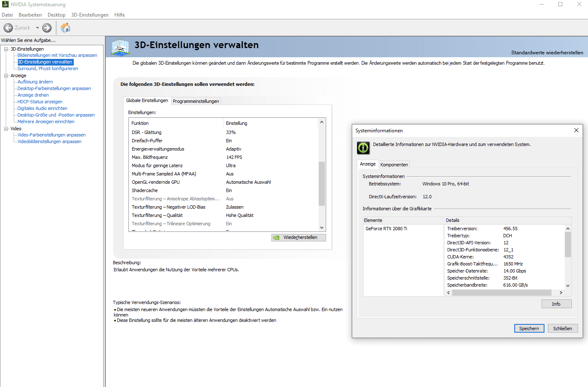The image size is (588, 387).
Task: Click the 3D settings header icon
Action: [120, 47]
